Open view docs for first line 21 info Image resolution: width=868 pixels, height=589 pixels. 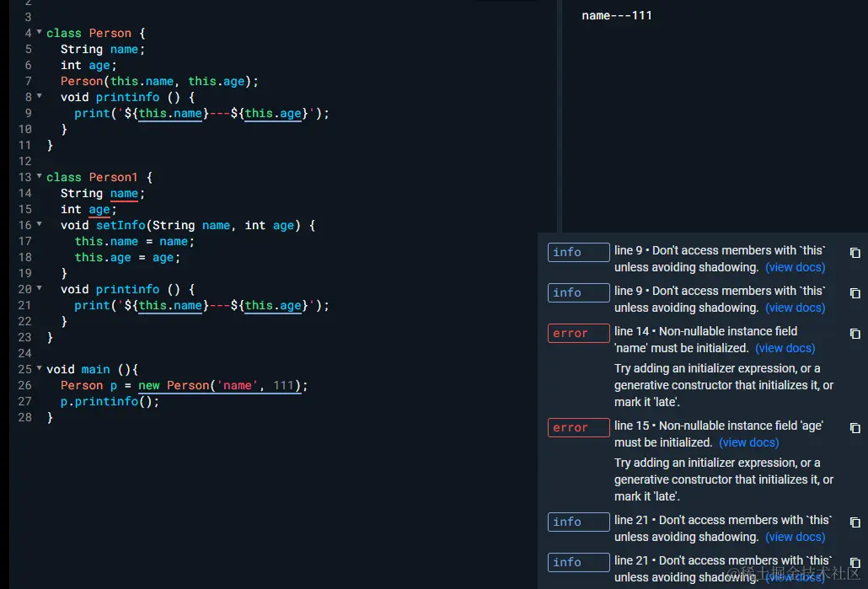(795, 537)
